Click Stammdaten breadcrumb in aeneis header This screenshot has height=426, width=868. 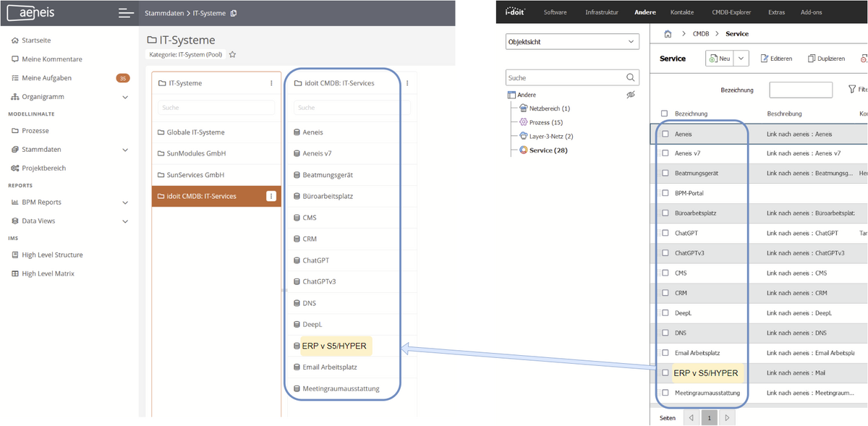(x=164, y=13)
